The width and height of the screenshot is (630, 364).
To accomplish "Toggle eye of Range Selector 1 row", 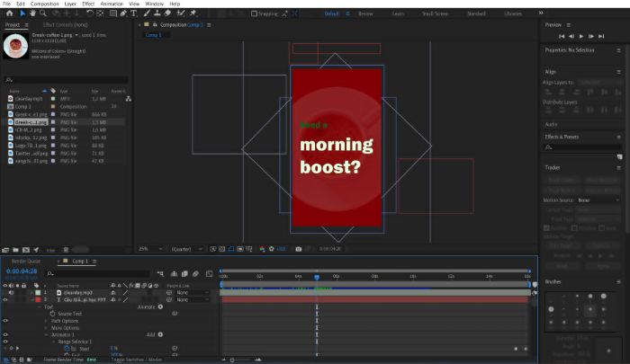I will coord(5,342).
